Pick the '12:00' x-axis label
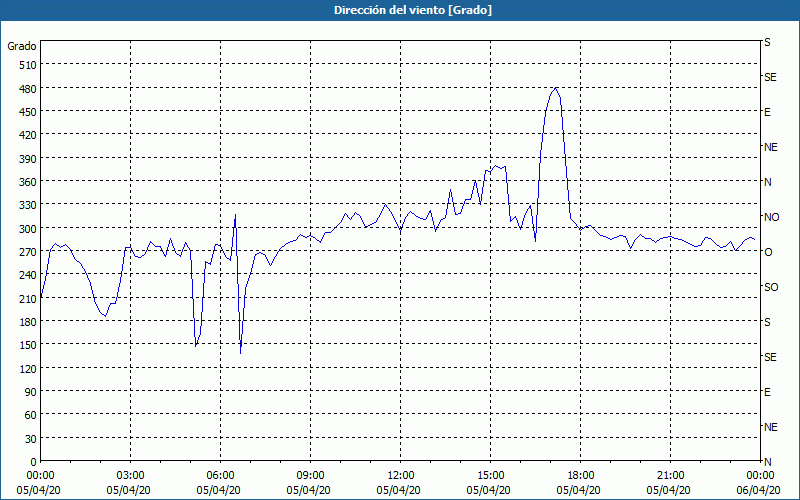Viewport: 800px width, 500px height. [x=401, y=476]
